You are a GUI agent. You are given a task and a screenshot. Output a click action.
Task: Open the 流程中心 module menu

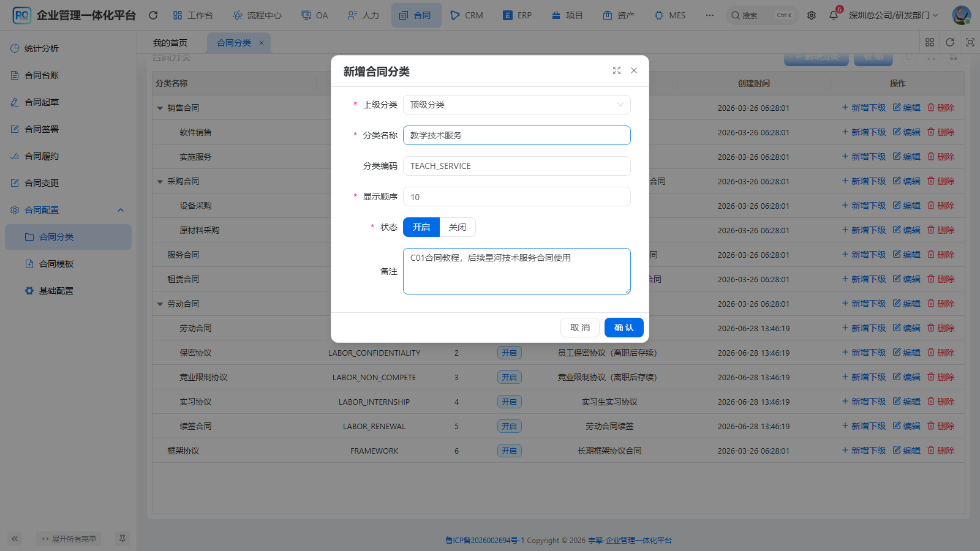click(257, 15)
